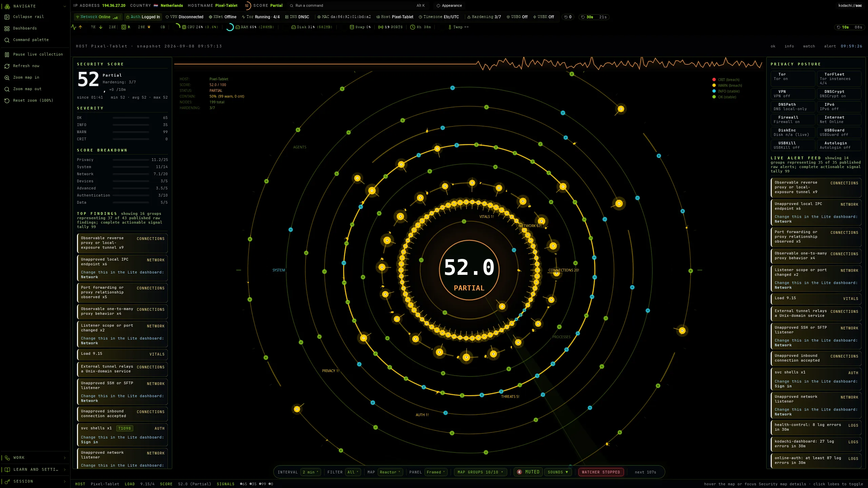Screen dimensions: 868x488
Task: Toggle the PRIVACY 1! lobe
Action: (x=331, y=371)
